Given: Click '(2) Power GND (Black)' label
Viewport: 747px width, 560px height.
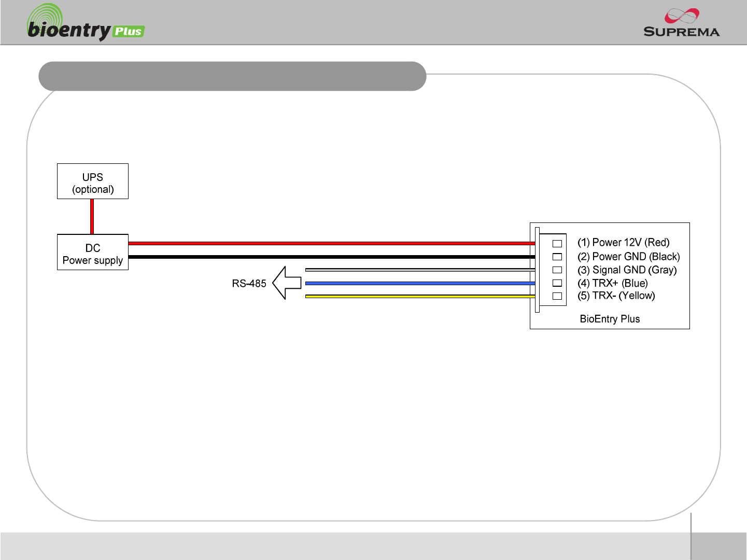Looking at the screenshot, I should (629, 257).
